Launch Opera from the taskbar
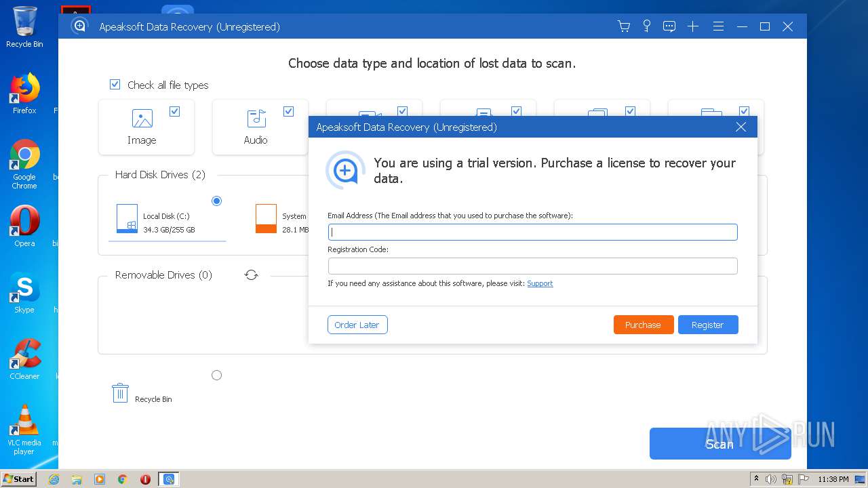868x488 pixels. [x=145, y=479]
